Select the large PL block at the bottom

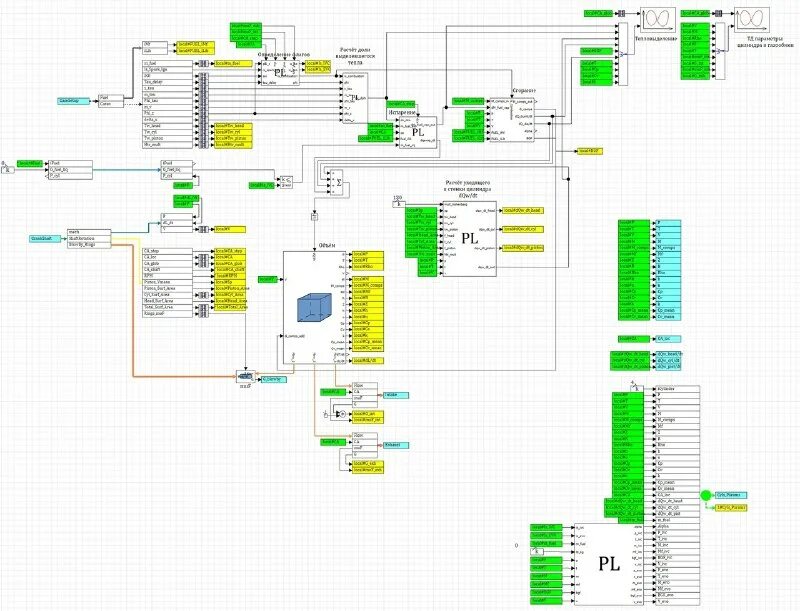(608, 564)
